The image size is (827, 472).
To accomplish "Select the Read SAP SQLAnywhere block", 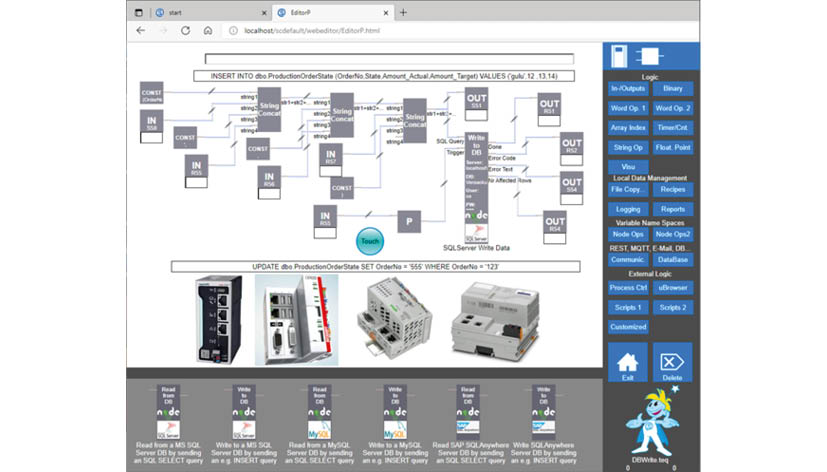I will [x=467, y=412].
